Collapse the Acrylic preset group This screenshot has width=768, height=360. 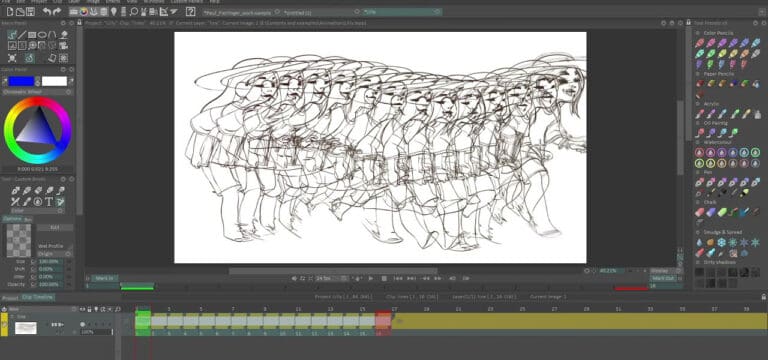pos(697,104)
